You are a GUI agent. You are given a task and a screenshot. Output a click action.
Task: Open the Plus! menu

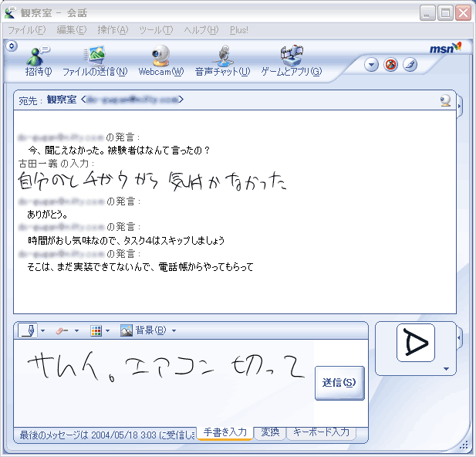tap(239, 30)
